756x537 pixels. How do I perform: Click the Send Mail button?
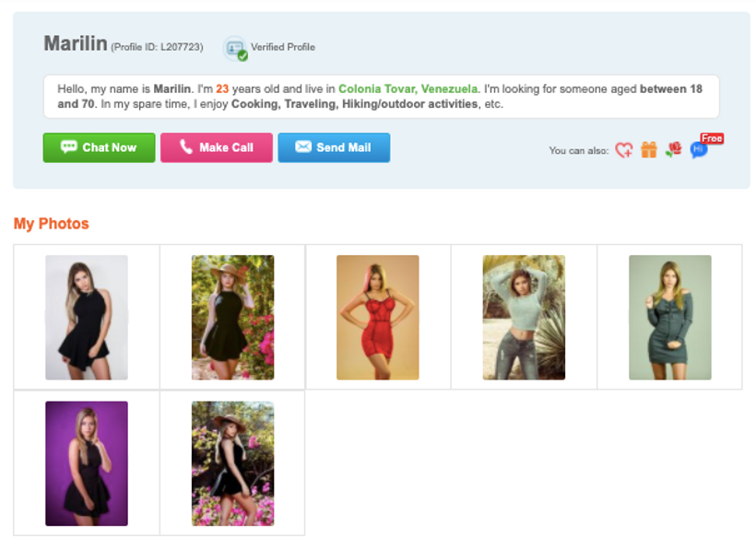point(334,147)
